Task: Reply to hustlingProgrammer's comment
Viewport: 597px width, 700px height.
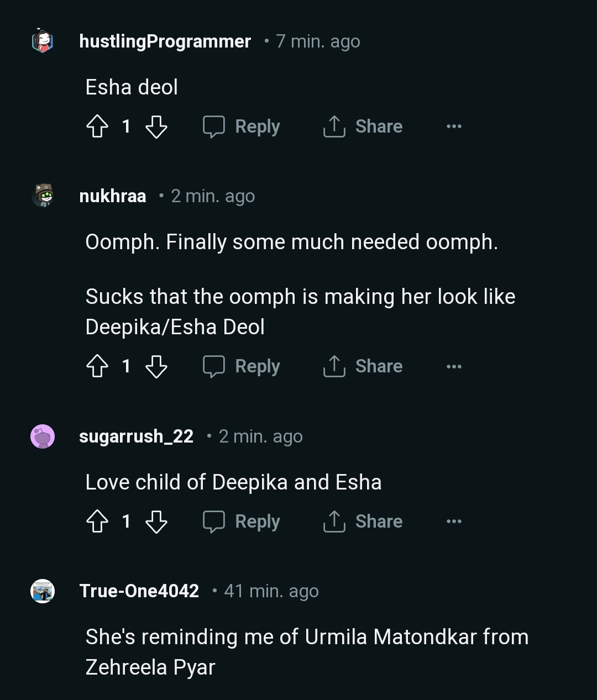Action: [242, 127]
